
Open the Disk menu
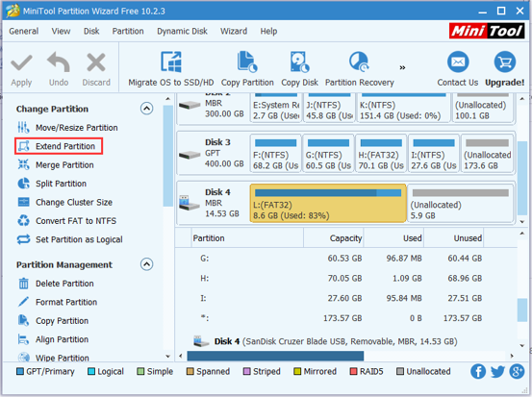(91, 31)
